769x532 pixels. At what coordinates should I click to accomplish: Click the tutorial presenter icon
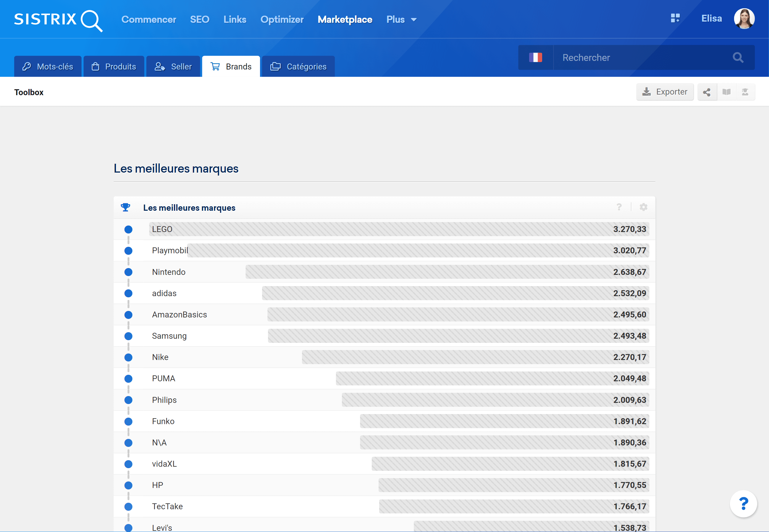tap(745, 92)
